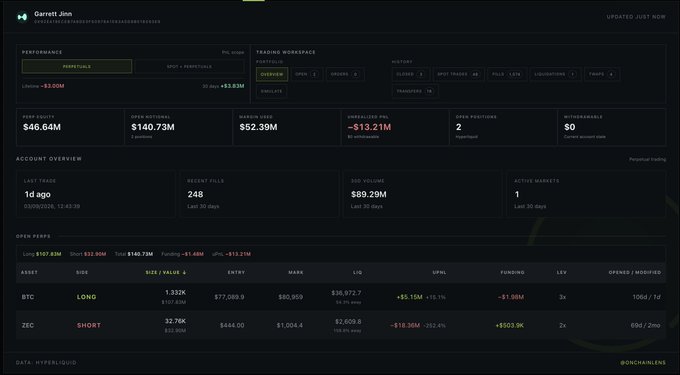Click the Withdrawable $0 card
The image size is (680, 375).
[x=611, y=127]
